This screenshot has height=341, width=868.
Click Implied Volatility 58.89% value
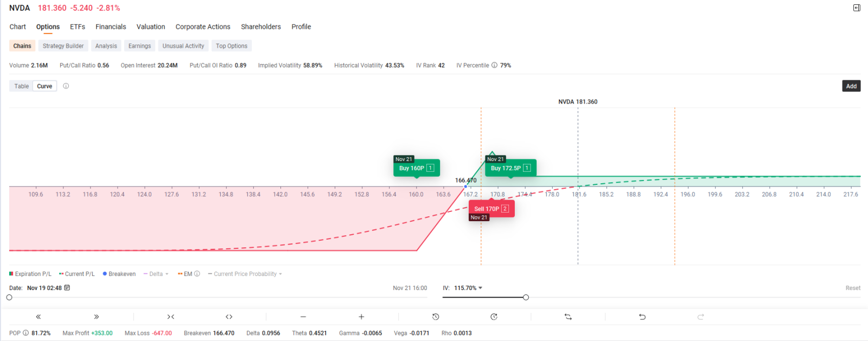click(313, 65)
